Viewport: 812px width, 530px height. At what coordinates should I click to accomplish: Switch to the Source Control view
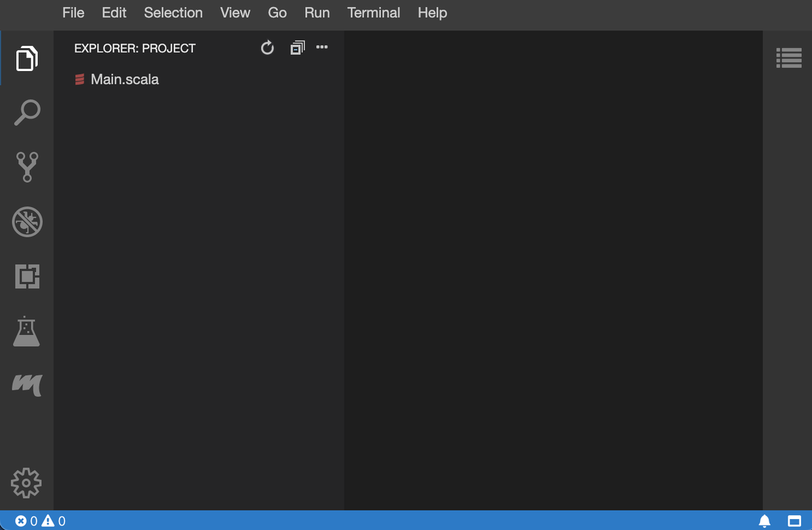[x=27, y=167]
